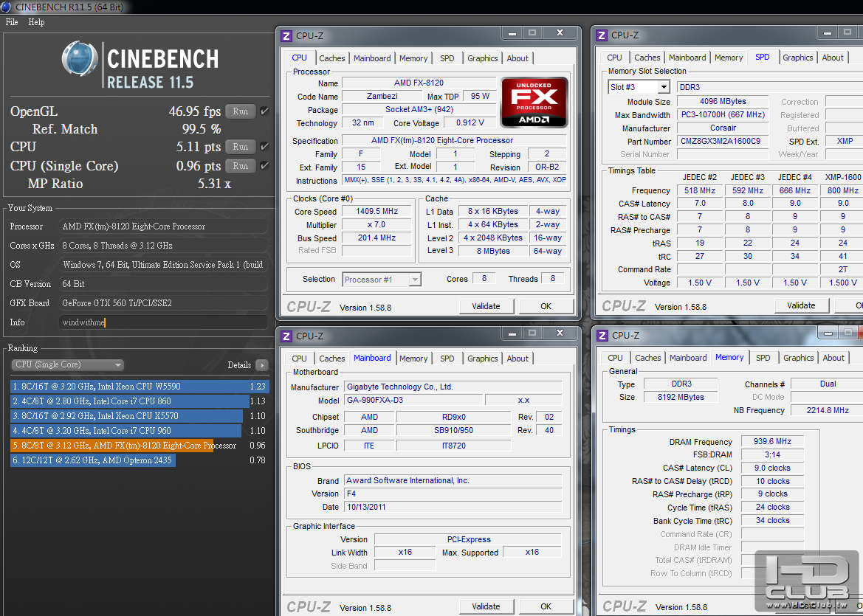The image size is (863, 616).
Task: Select ranking entry AMD Opteron 2435
Action: coord(140,460)
